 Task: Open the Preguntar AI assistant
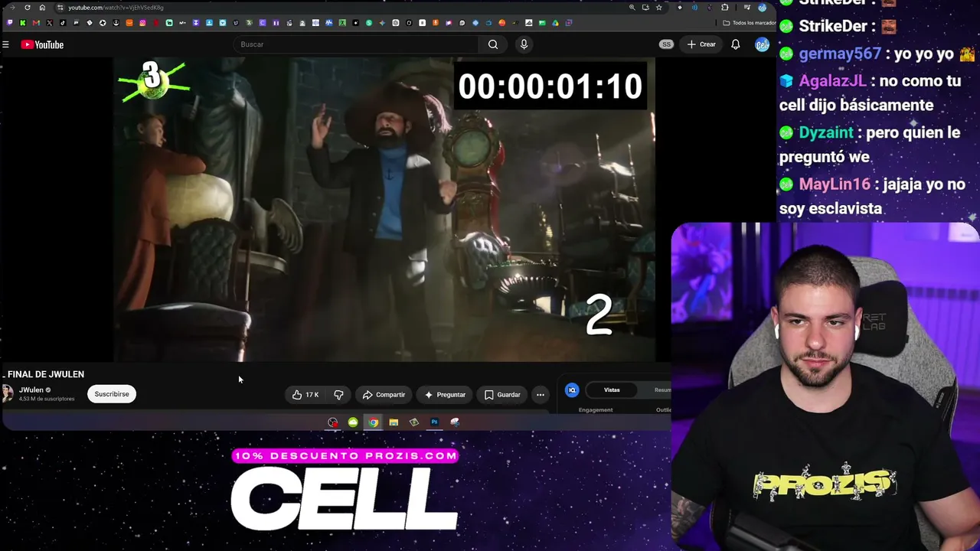(x=445, y=395)
